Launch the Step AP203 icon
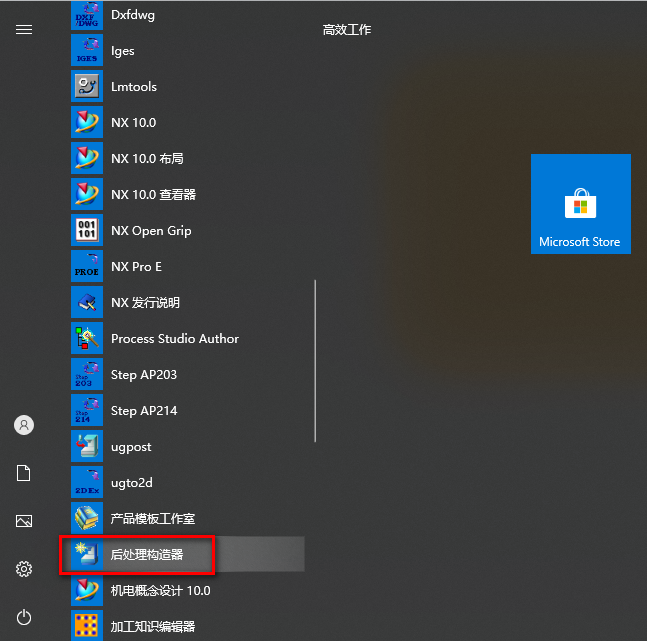This screenshot has height=641, width=647. click(x=88, y=375)
